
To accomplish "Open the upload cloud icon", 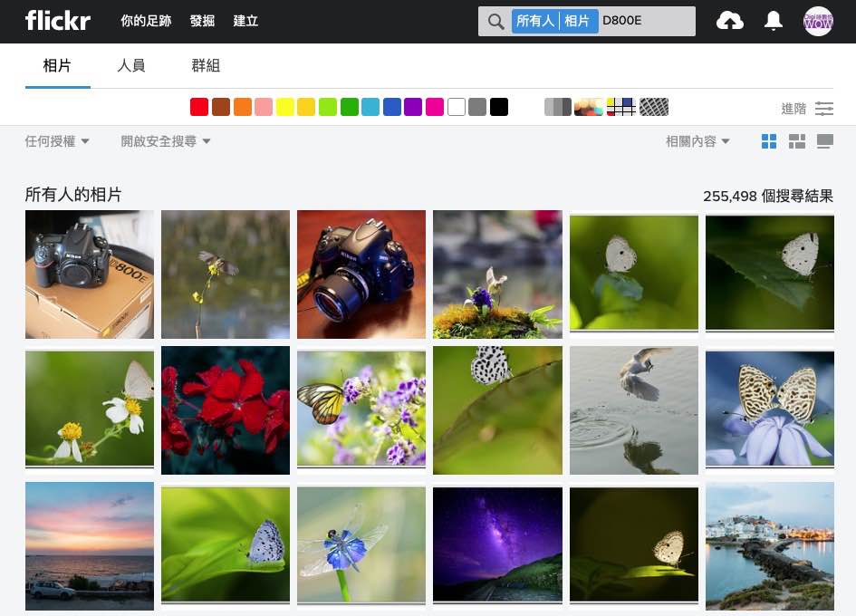I will point(729,21).
